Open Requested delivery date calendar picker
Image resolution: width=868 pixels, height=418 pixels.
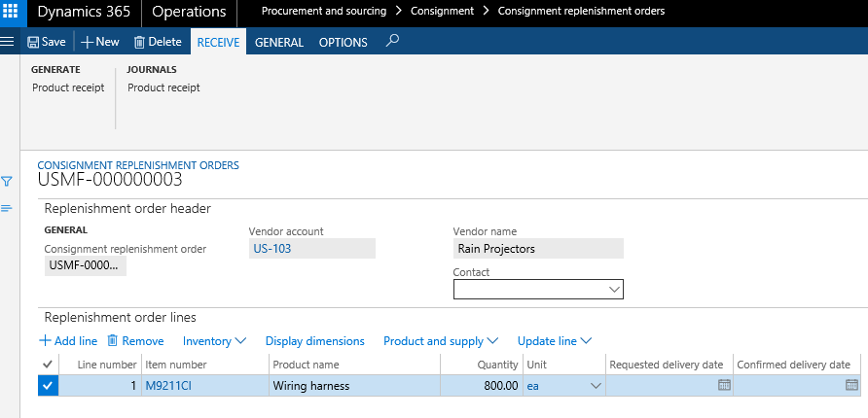click(723, 386)
